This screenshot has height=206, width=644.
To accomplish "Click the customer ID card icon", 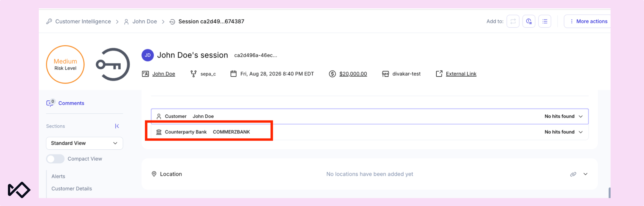I will point(145,74).
